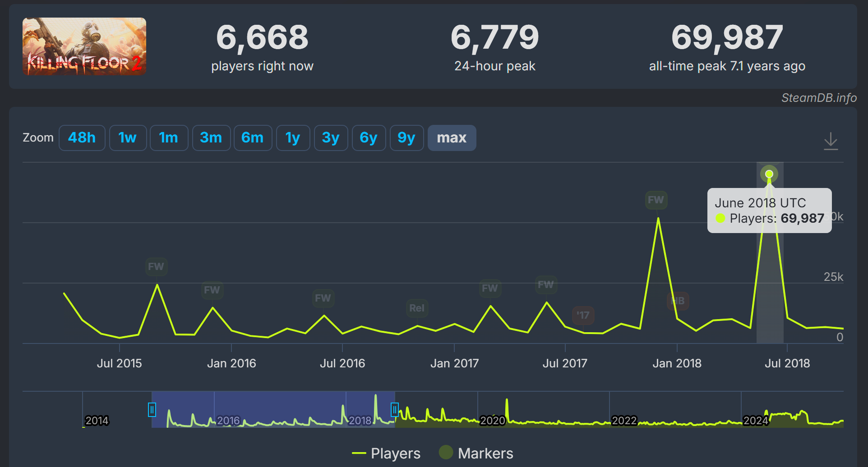Open the chart download menu icon
This screenshot has width=868, height=467.
[x=831, y=141]
